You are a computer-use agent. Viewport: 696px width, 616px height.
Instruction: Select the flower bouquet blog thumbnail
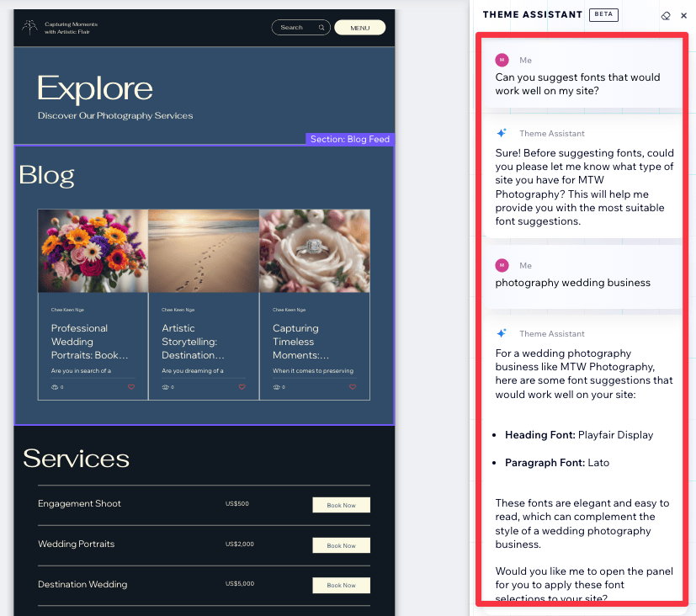[x=93, y=250]
